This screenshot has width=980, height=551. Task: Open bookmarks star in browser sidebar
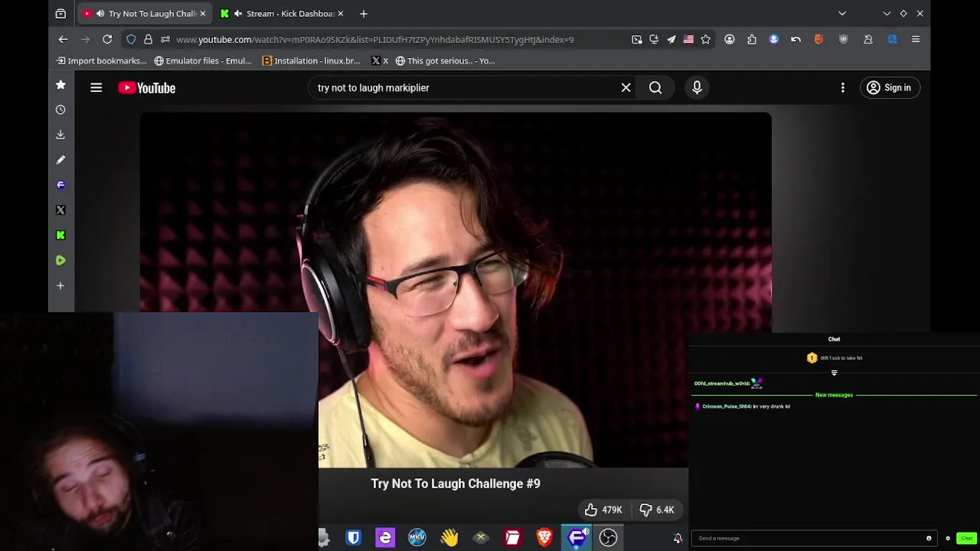point(60,85)
